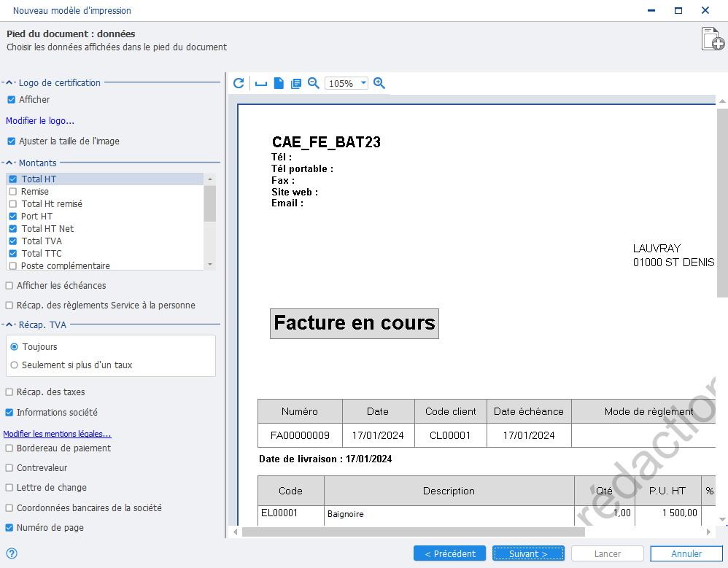Toggle Total HT Net checkbox
Image resolution: width=728 pixels, height=568 pixels.
(13, 229)
